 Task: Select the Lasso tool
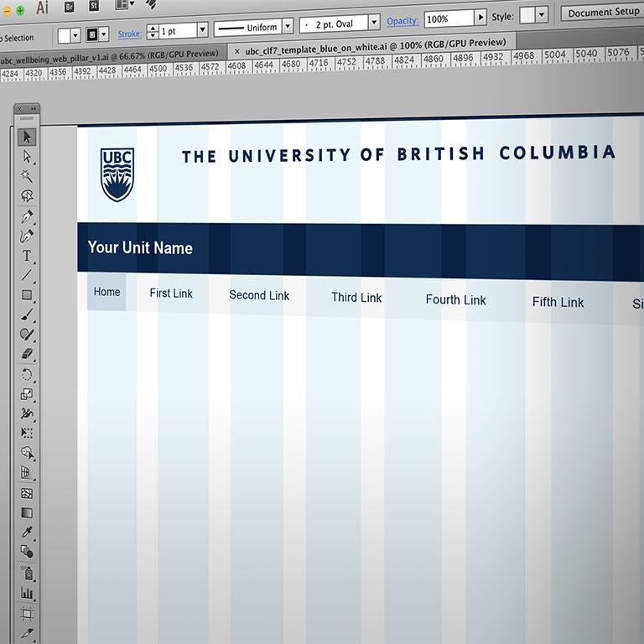coord(27,195)
